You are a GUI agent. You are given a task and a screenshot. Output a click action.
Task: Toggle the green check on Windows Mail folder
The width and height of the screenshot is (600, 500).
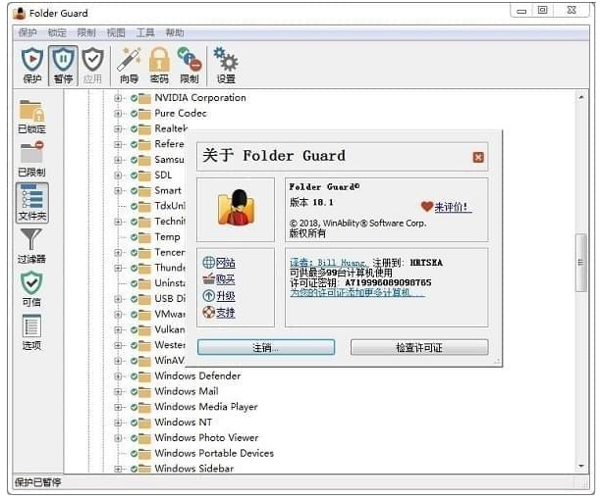pos(134,392)
